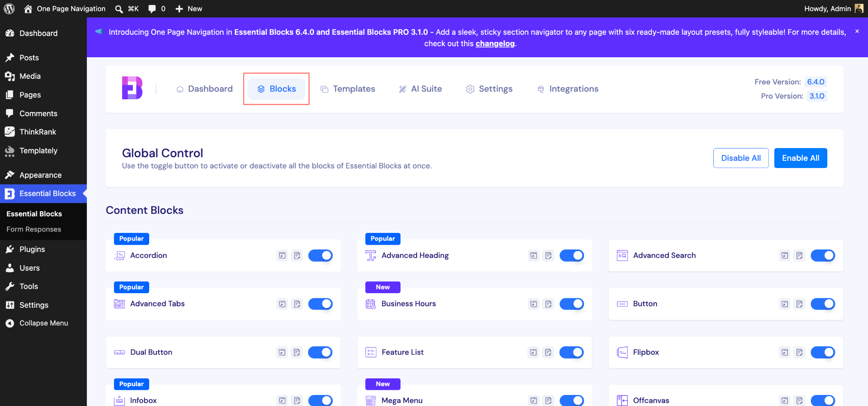Open the Advanced Heading documentation icon
The image size is (868, 406).
click(x=548, y=255)
